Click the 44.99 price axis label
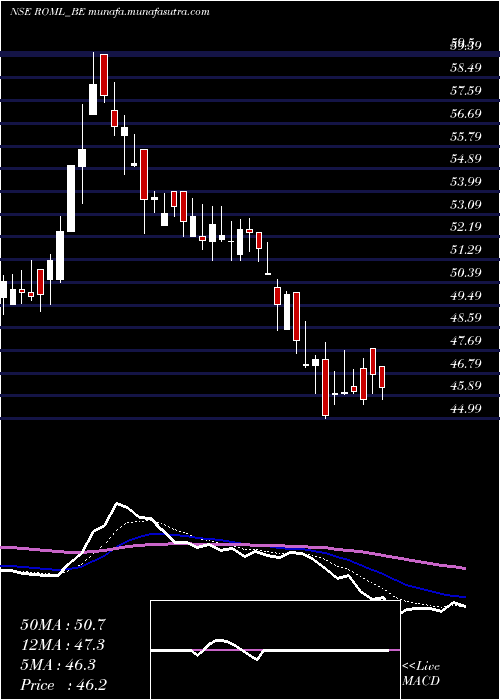The width and height of the screenshot is (500, 700). pyautogui.click(x=466, y=408)
